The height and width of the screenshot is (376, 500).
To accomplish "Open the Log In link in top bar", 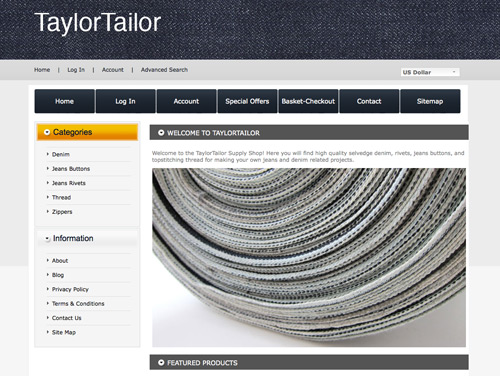I will click(76, 70).
